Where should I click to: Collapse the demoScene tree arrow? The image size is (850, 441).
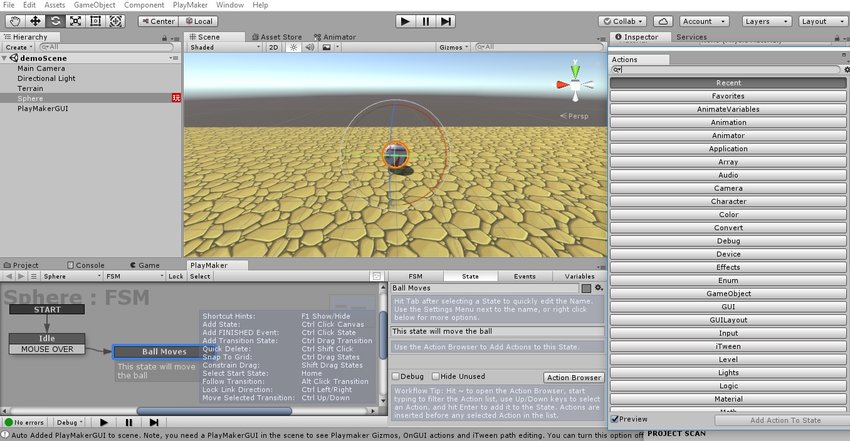(4, 58)
